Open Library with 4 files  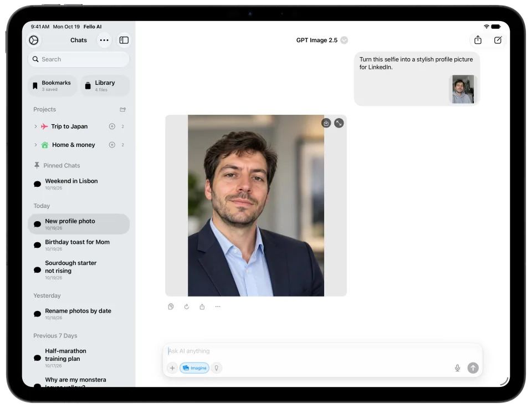pyautogui.click(x=105, y=86)
